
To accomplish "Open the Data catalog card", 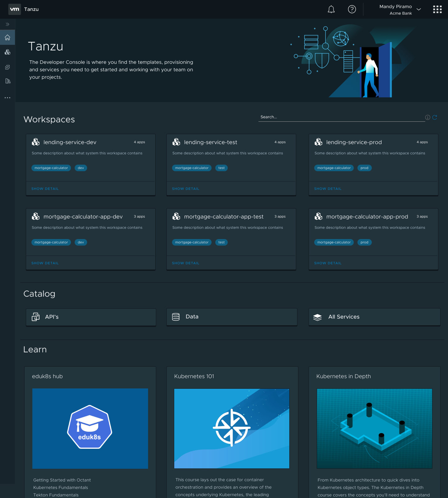I will (x=232, y=317).
